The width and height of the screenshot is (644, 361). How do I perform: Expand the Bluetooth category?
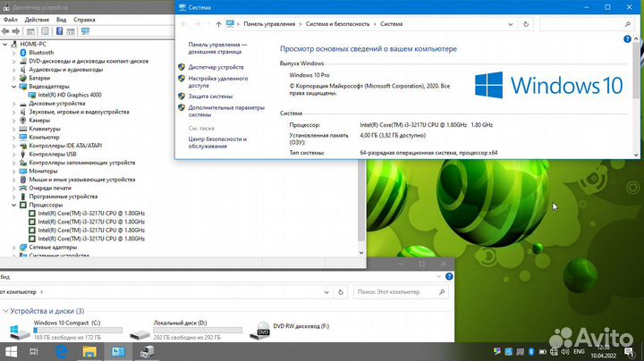14,53
